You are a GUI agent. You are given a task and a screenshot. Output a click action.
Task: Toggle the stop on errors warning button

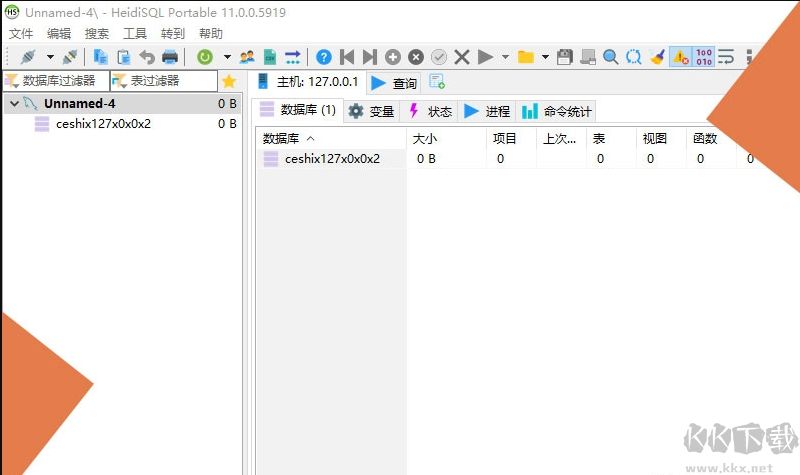click(x=681, y=57)
